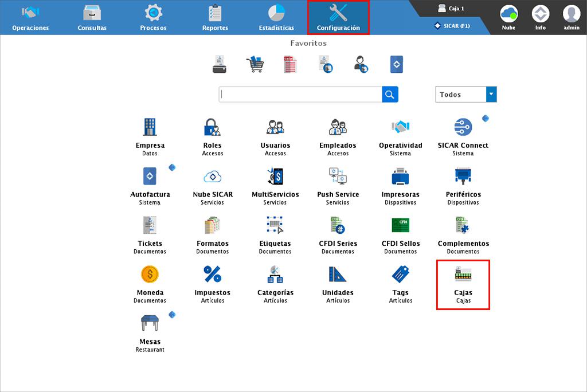Open the Etiquetas barcode labels icon
Screen dimensions: 587x392
tap(275, 226)
